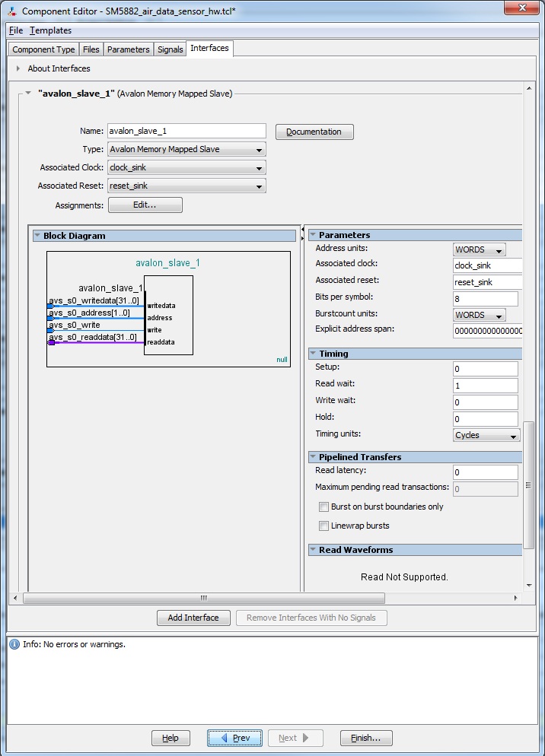Viewport: 545px width, 756px height.
Task: Switch to the Parameters tab
Action: pos(129,49)
